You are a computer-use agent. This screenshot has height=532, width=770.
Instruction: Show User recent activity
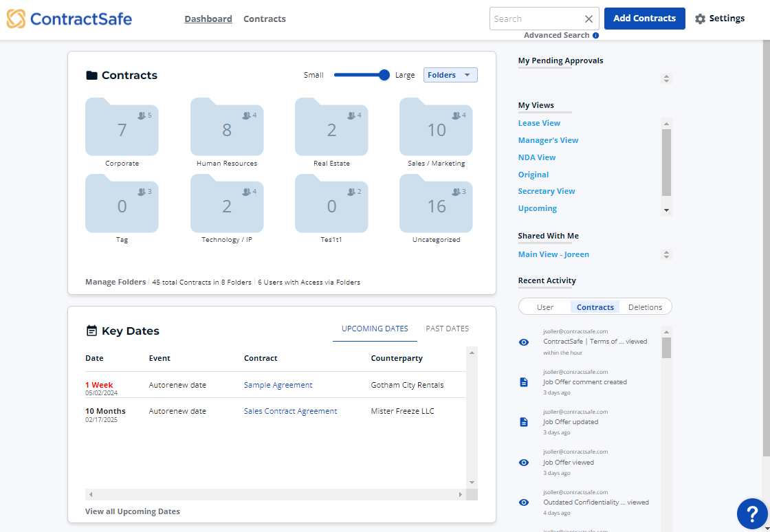[x=545, y=307]
